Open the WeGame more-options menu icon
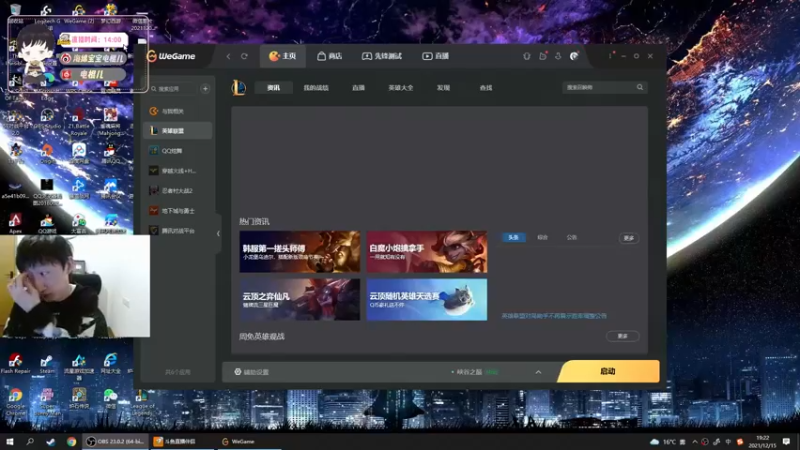 (610, 55)
